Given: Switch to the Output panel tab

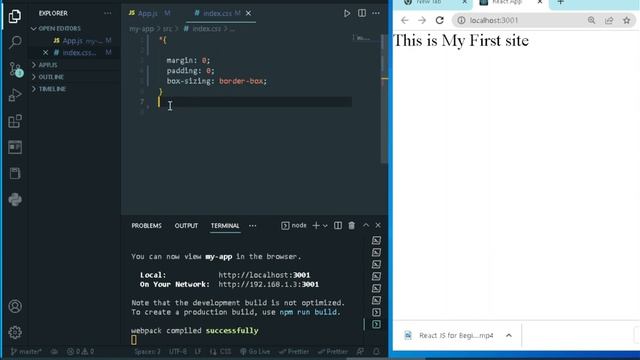Looking at the screenshot, I should pyautogui.click(x=186, y=226).
